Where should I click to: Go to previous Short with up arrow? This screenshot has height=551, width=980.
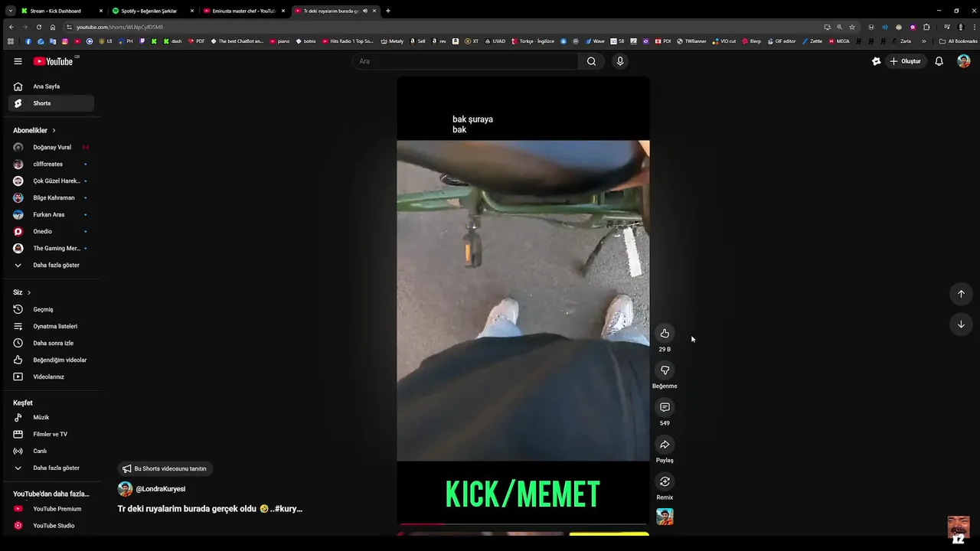tap(961, 294)
